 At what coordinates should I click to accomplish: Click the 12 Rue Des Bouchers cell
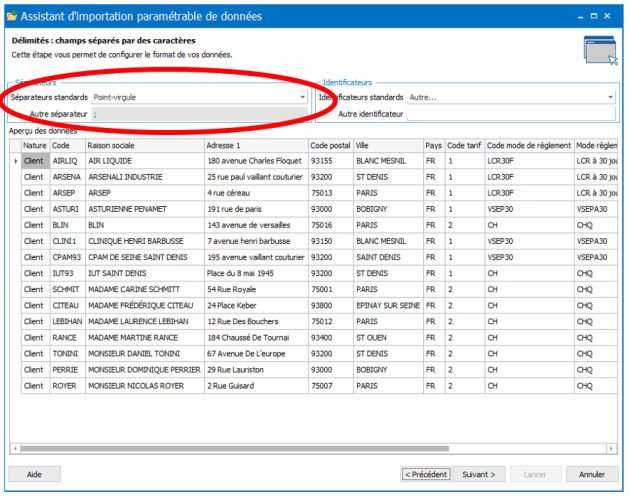click(256, 322)
